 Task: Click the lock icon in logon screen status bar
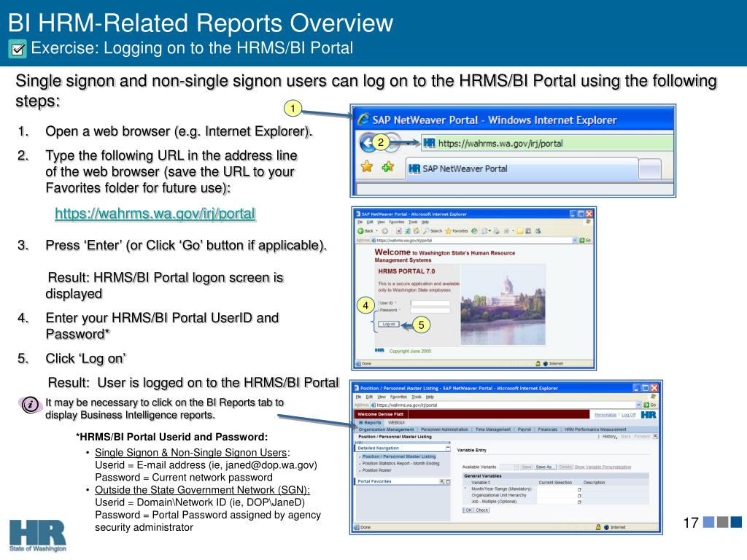(x=538, y=363)
